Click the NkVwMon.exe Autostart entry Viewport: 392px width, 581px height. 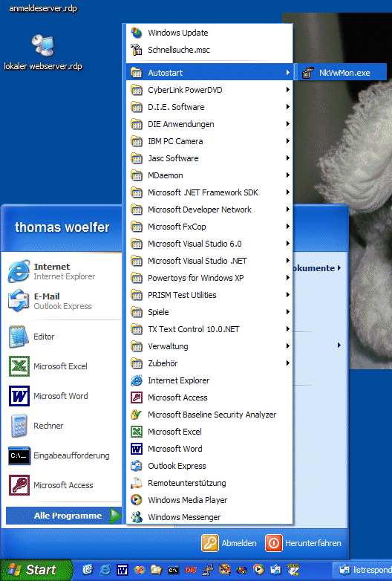341,73
